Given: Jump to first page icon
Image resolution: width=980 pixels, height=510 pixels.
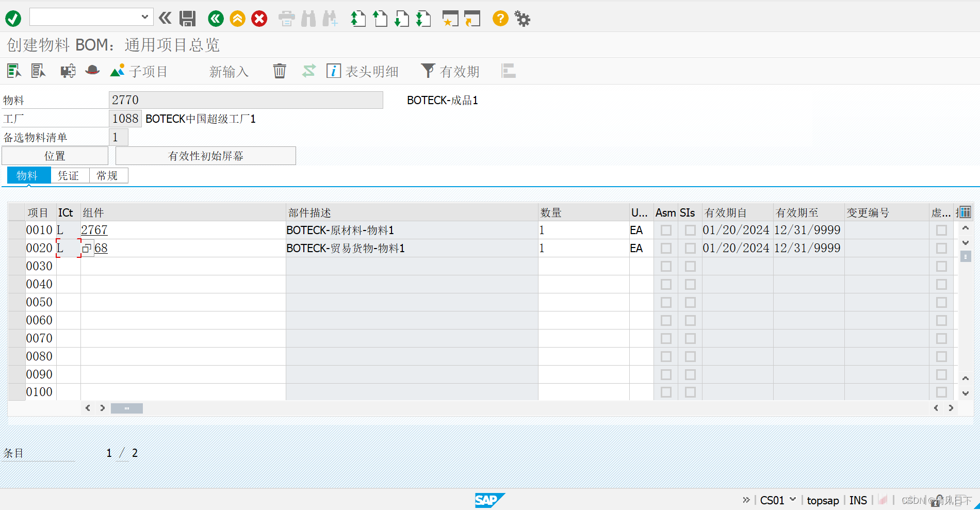Looking at the screenshot, I should (358, 19).
